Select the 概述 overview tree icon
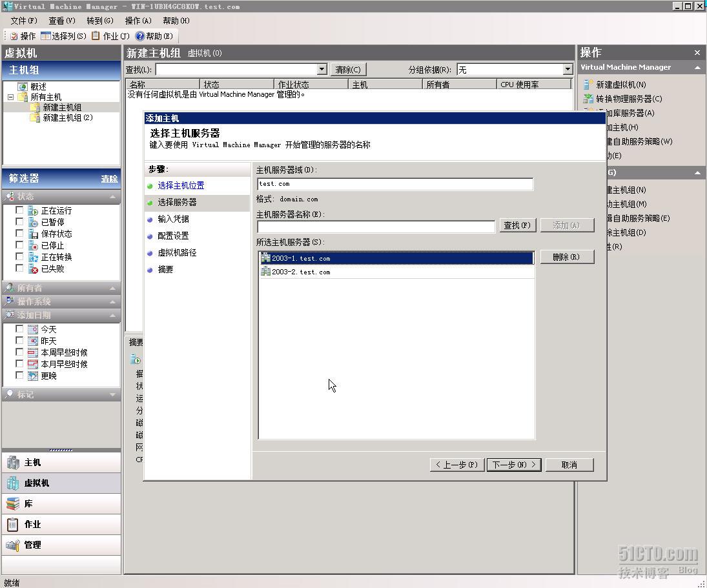The width and height of the screenshot is (707, 588). (x=23, y=86)
